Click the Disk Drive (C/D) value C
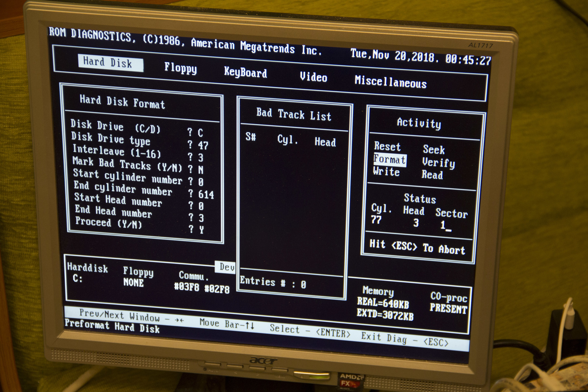Image resolution: width=588 pixels, height=392 pixels. 200,133
